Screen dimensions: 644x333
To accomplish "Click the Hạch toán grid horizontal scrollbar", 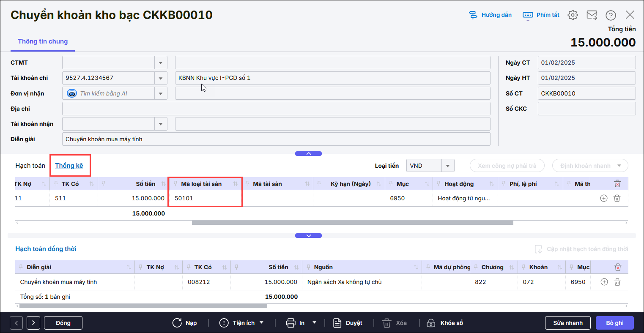I will [x=352, y=222].
